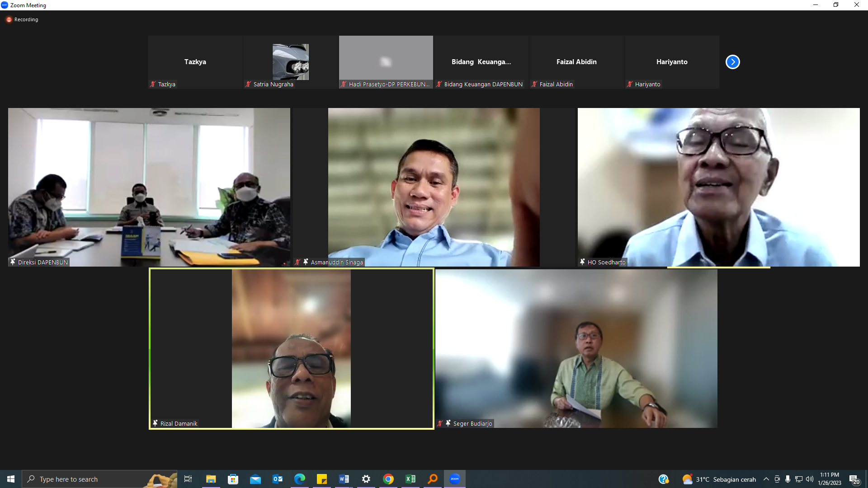The width and height of the screenshot is (868, 488).
Task: Open Google Chrome from taskbar
Action: pyautogui.click(x=388, y=479)
